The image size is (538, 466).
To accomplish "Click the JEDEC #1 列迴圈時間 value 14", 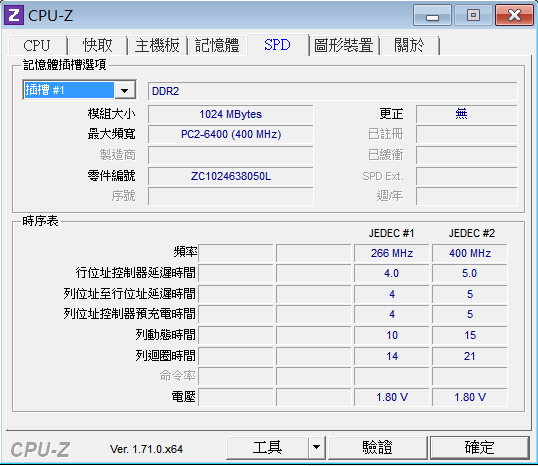I will [391, 356].
